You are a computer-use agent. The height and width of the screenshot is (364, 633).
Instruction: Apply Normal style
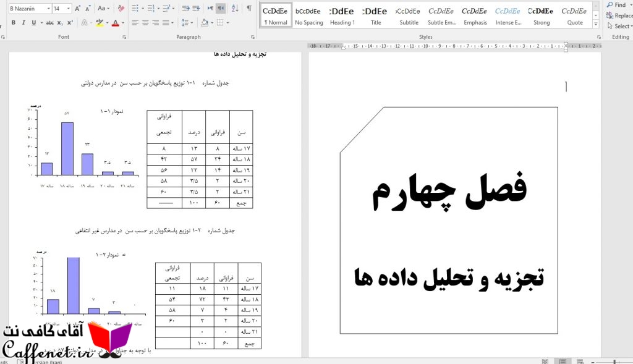pos(275,15)
